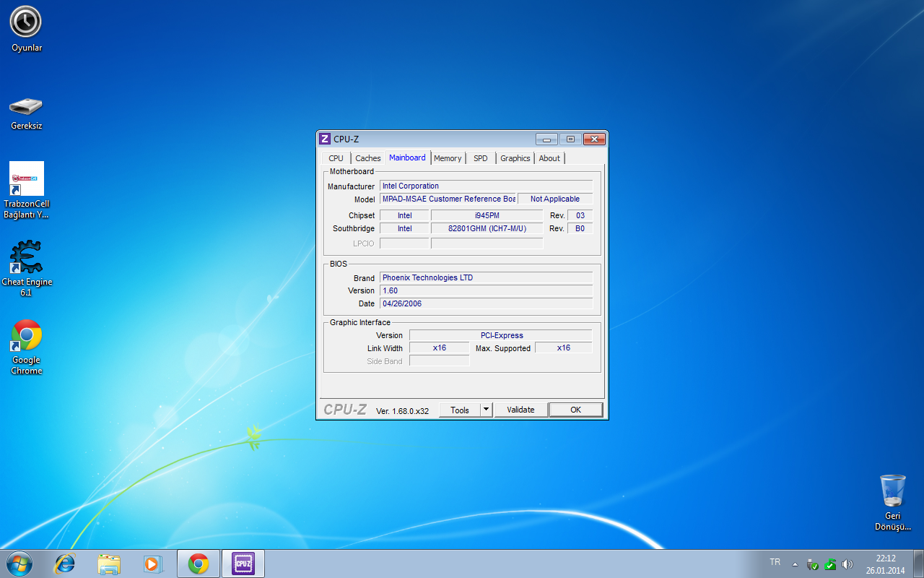Switch to the Caches tab
Screen dimensions: 924x578
[x=368, y=158]
